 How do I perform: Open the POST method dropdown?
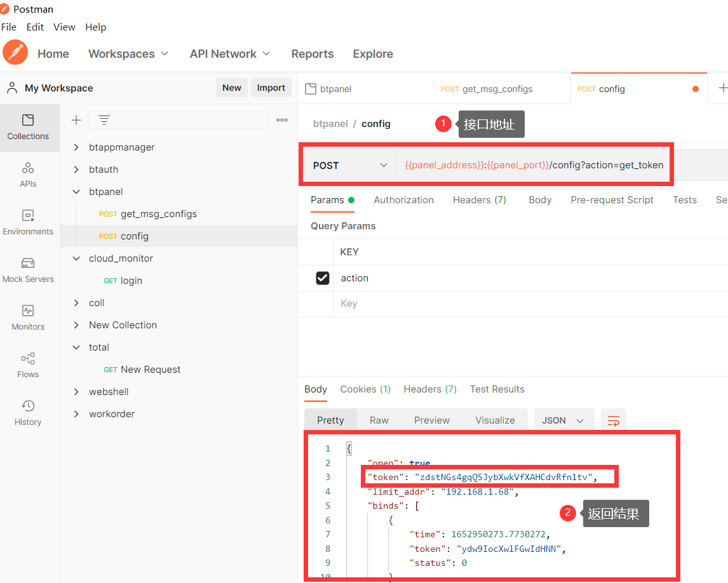(349, 165)
